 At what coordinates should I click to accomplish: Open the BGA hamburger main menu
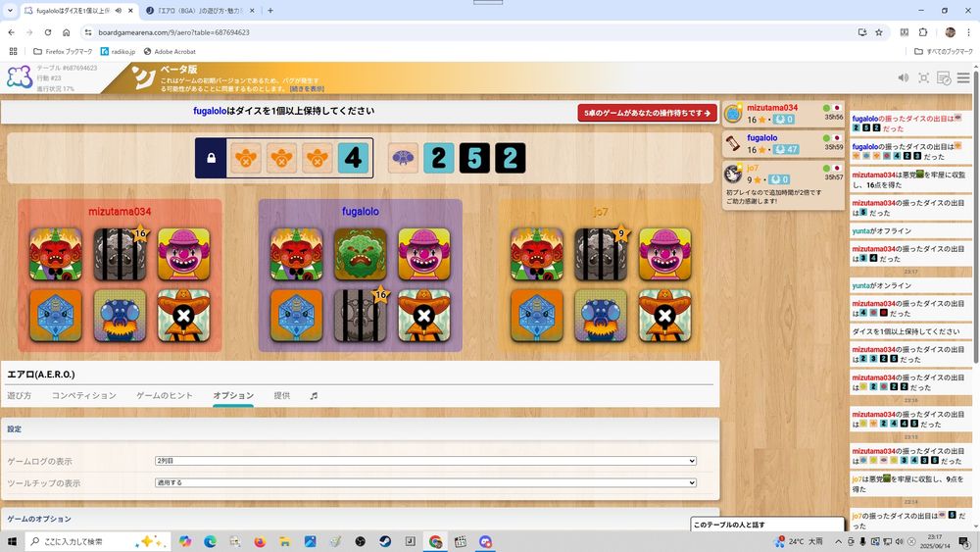(x=963, y=77)
